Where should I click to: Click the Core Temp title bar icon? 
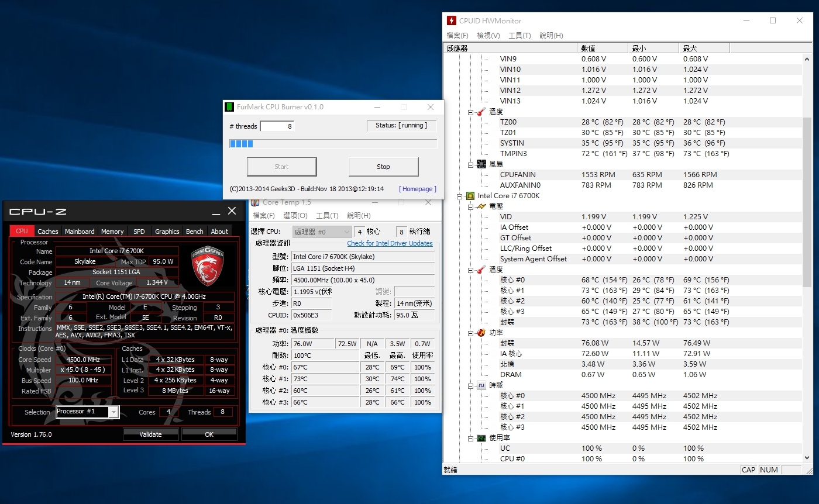[255, 202]
